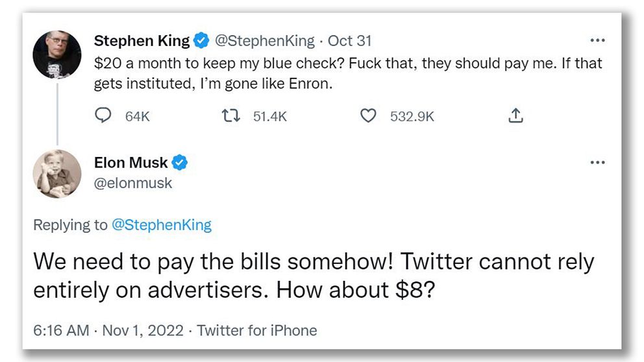Screen dimensions: 644x362
Task: Open Elon Musk's profile picture
Action: click(57, 174)
